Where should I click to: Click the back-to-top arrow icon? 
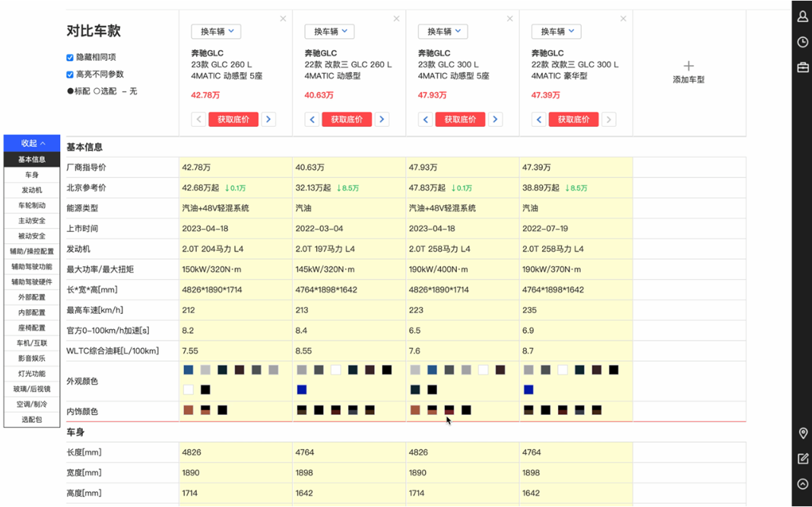click(x=803, y=484)
